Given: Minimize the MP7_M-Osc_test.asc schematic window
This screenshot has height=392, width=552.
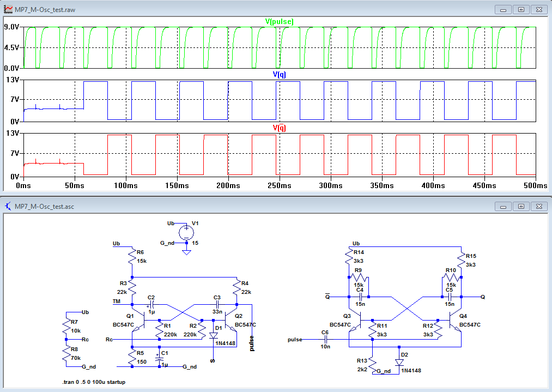Looking at the screenshot, I should tap(503, 206).
